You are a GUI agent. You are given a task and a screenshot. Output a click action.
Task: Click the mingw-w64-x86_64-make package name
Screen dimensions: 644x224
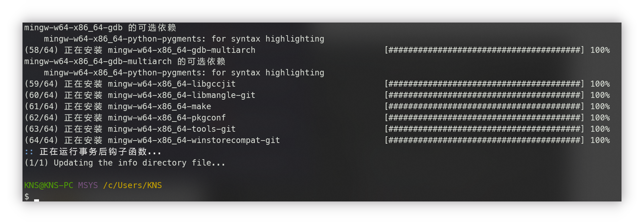tap(159, 106)
